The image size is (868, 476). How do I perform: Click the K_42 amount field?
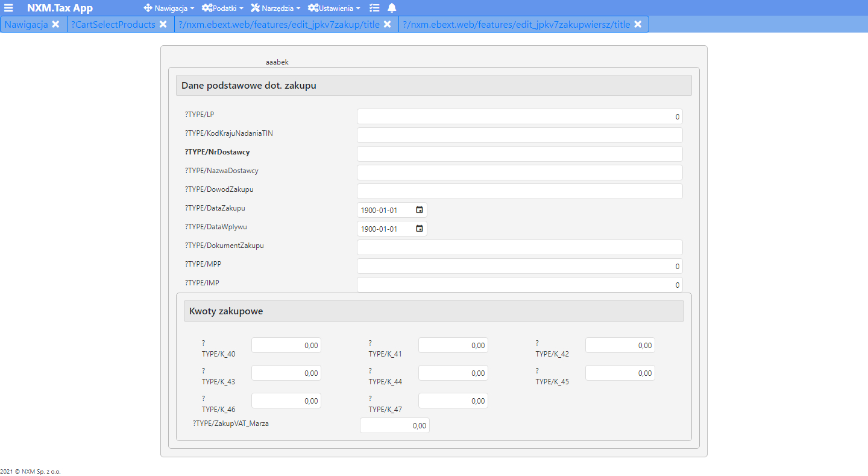620,345
